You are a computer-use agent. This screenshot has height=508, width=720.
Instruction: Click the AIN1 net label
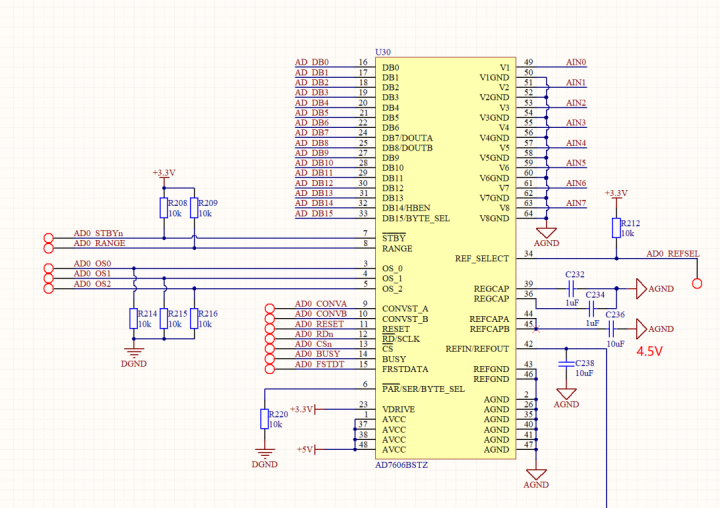point(576,83)
